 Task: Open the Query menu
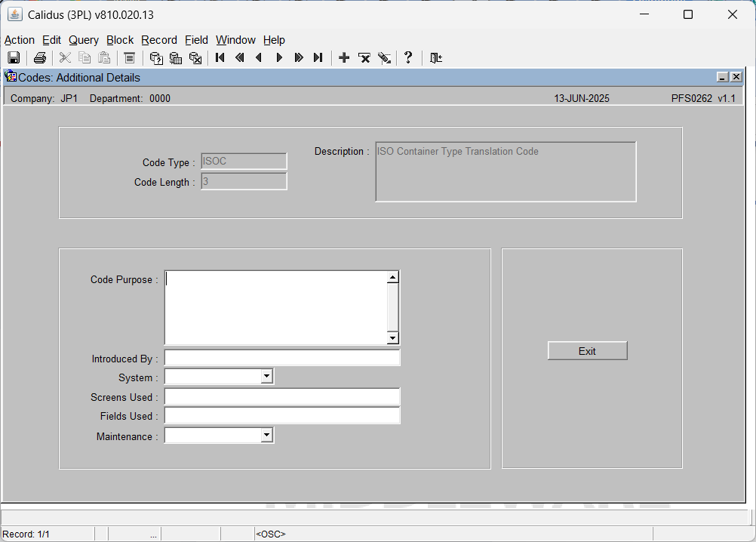click(84, 40)
